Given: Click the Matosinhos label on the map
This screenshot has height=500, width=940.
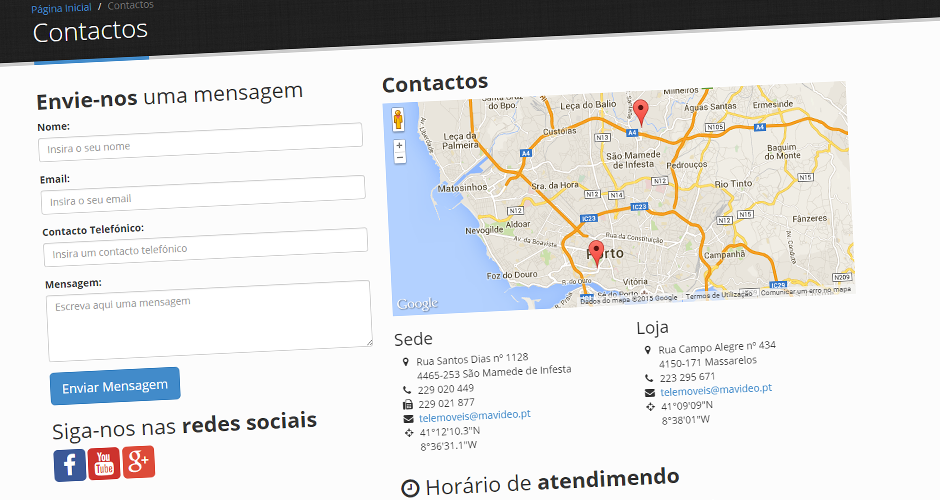Looking at the screenshot, I should [462, 188].
